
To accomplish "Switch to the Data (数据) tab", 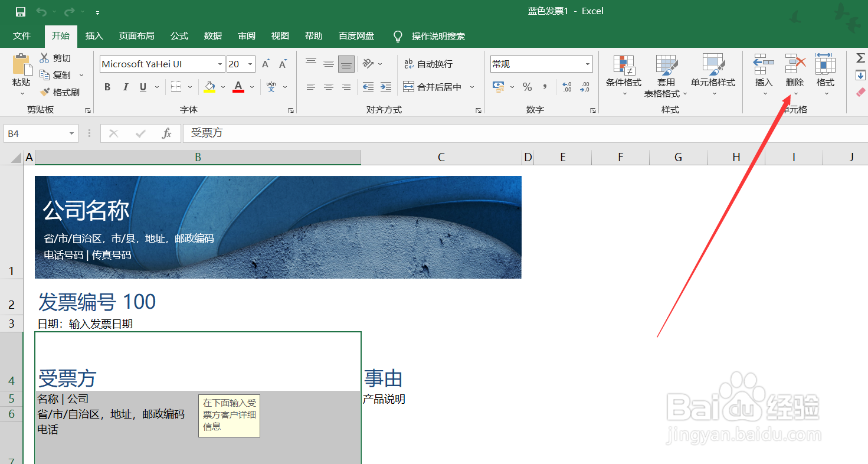I will (x=213, y=36).
